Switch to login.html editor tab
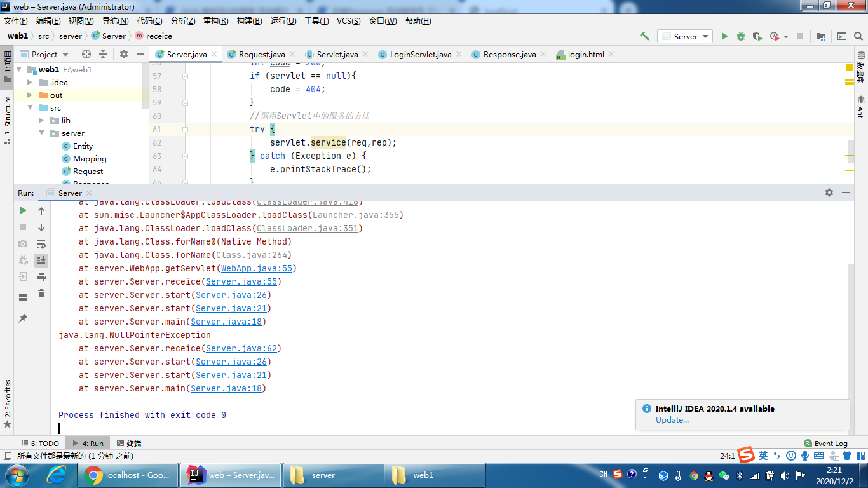Viewport: 868px width, 488px height. point(585,54)
